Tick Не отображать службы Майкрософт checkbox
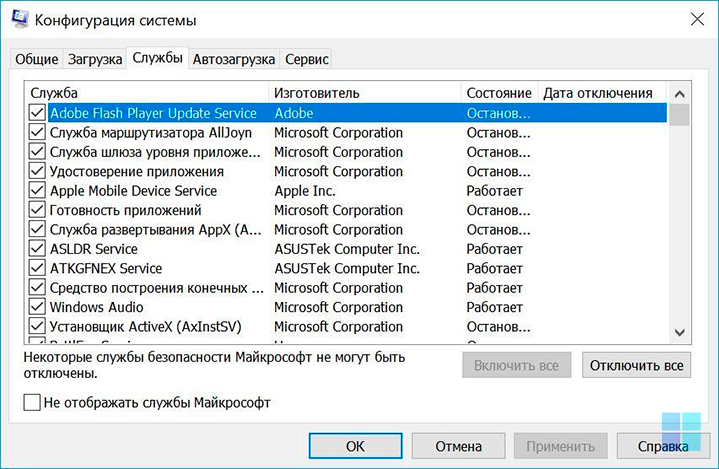This screenshot has width=719, height=469. 32,403
